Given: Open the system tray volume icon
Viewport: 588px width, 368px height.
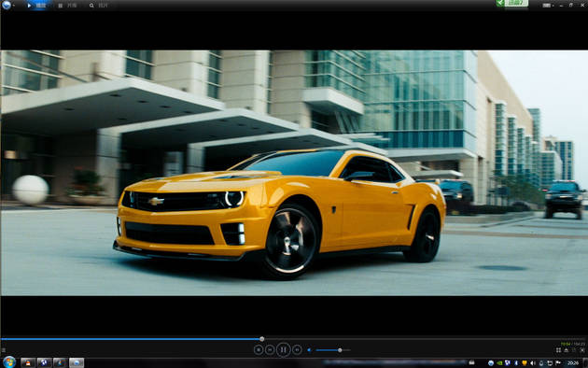Looking at the screenshot, I should click(x=533, y=362).
